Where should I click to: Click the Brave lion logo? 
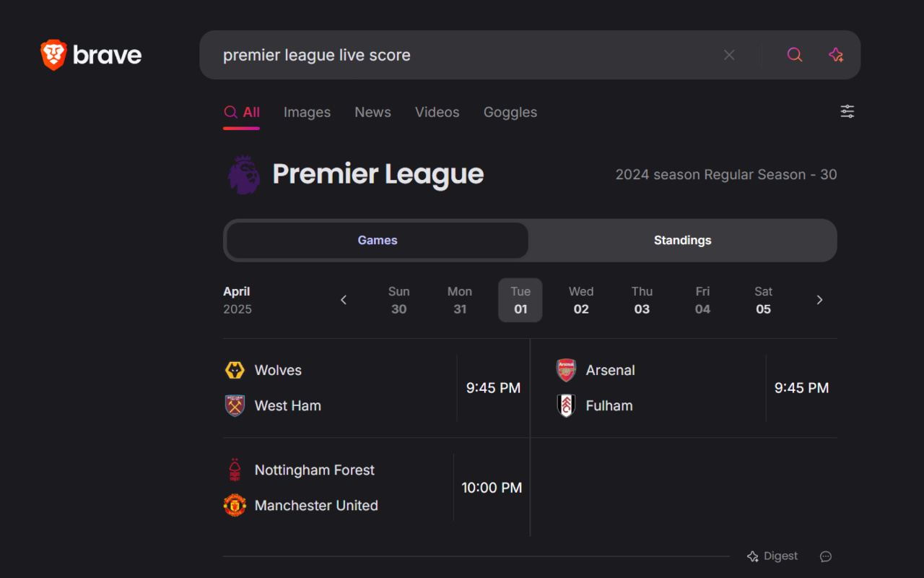53,55
